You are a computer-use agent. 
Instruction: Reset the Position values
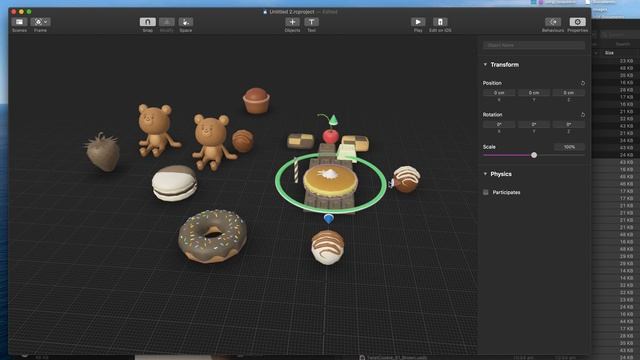pyautogui.click(x=582, y=83)
